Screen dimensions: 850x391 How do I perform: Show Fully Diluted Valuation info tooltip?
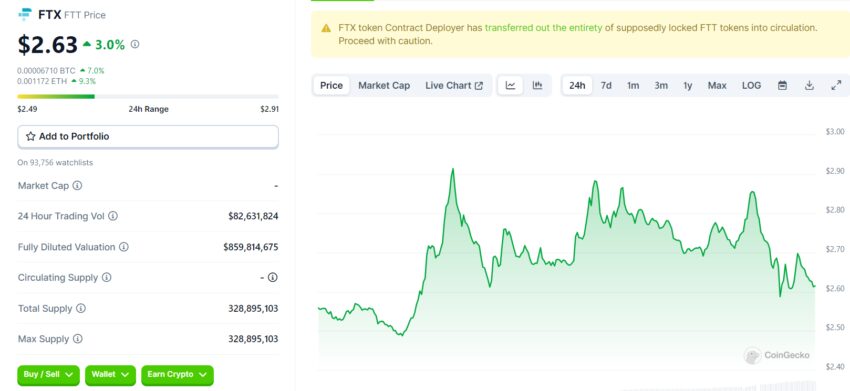pyautogui.click(x=124, y=247)
